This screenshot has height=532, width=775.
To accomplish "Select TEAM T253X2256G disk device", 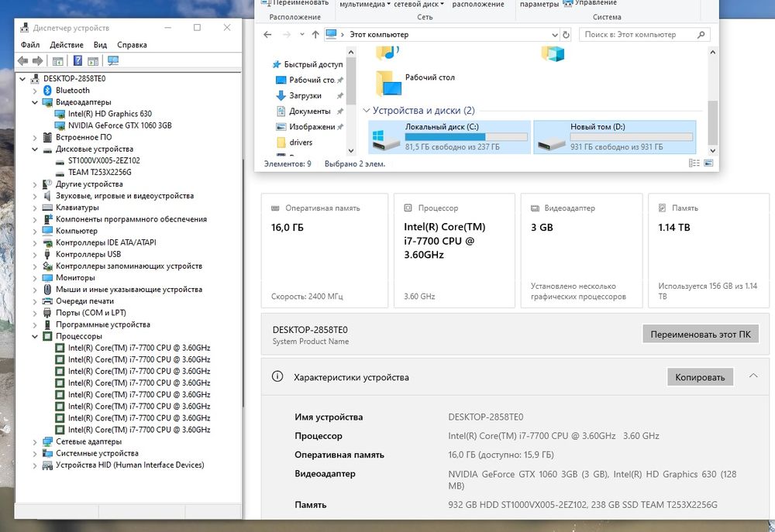I will pyautogui.click(x=100, y=173).
